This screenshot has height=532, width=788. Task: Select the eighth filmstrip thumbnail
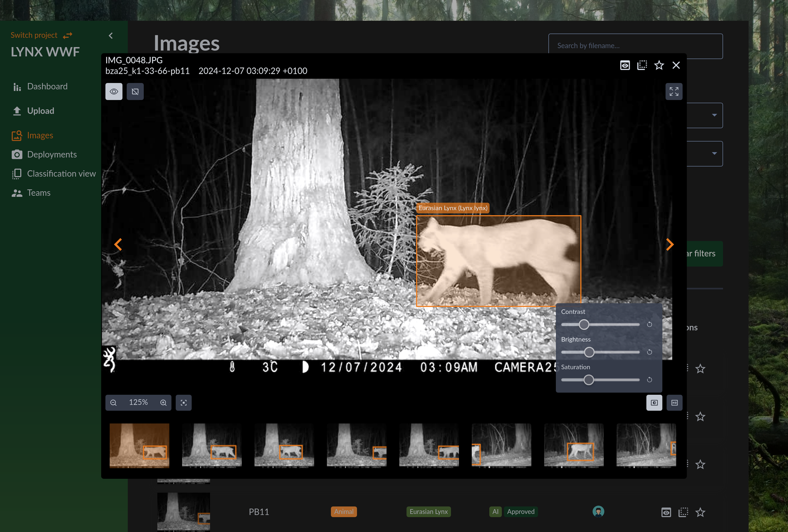tap(646, 446)
